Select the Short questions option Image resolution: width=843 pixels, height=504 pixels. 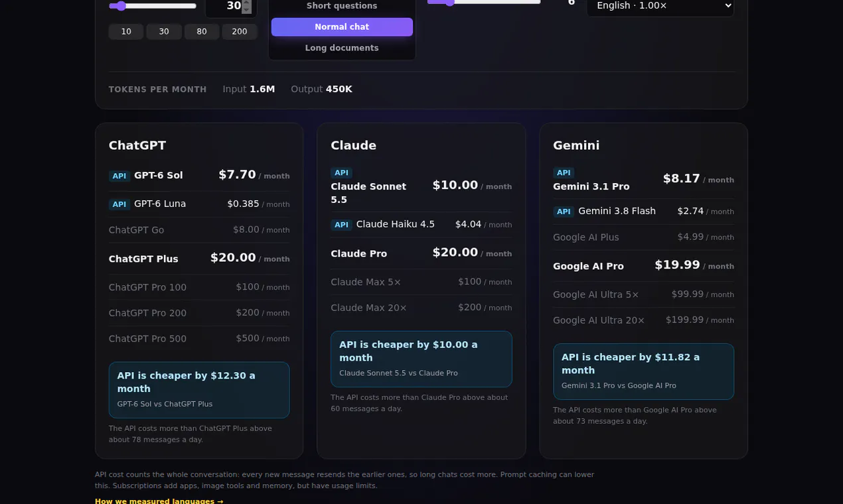pos(342,6)
